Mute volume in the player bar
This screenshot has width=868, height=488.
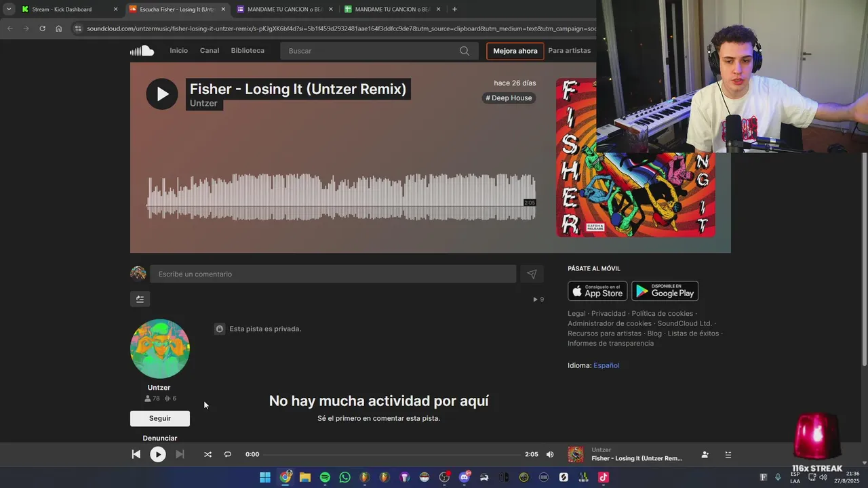click(550, 454)
